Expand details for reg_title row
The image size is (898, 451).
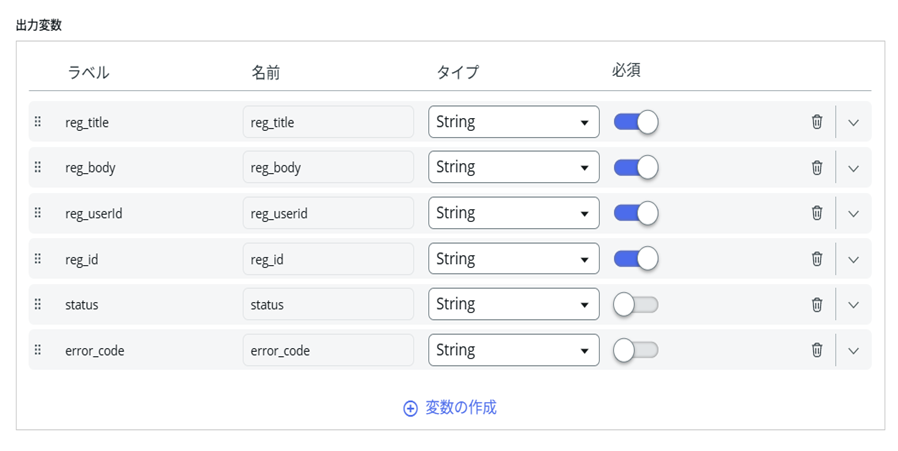[853, 122]
